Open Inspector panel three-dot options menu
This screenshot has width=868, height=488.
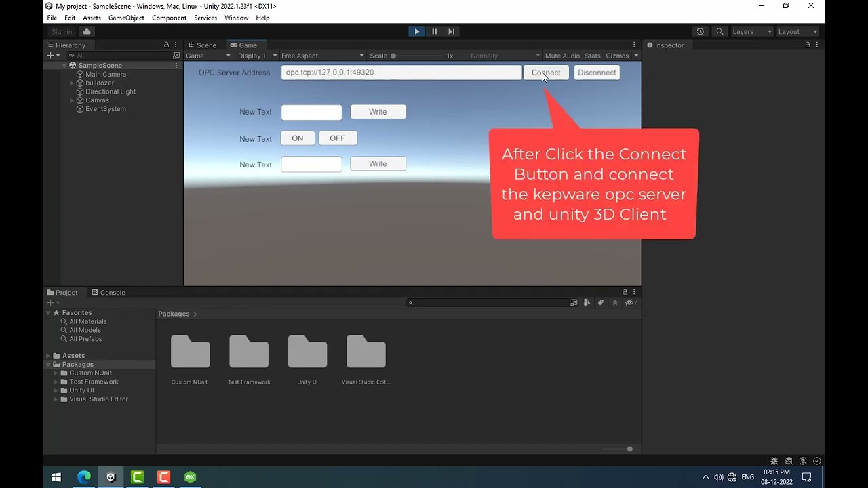click(x=818, y=45)
